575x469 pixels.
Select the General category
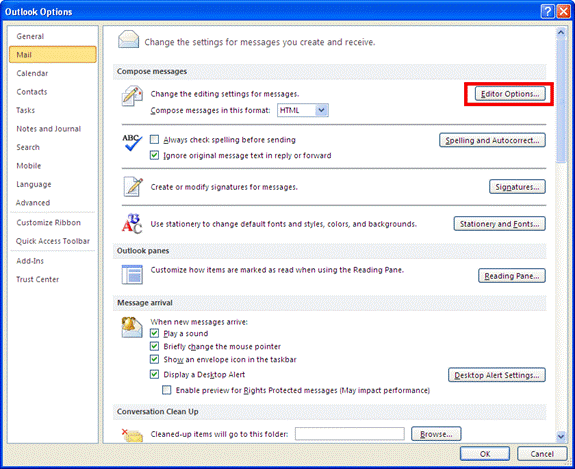click(53, 36)
